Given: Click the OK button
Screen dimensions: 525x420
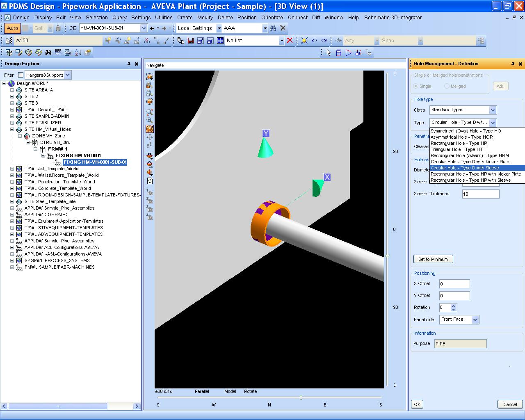Looking at the screenshot, I should coord(417,404).
